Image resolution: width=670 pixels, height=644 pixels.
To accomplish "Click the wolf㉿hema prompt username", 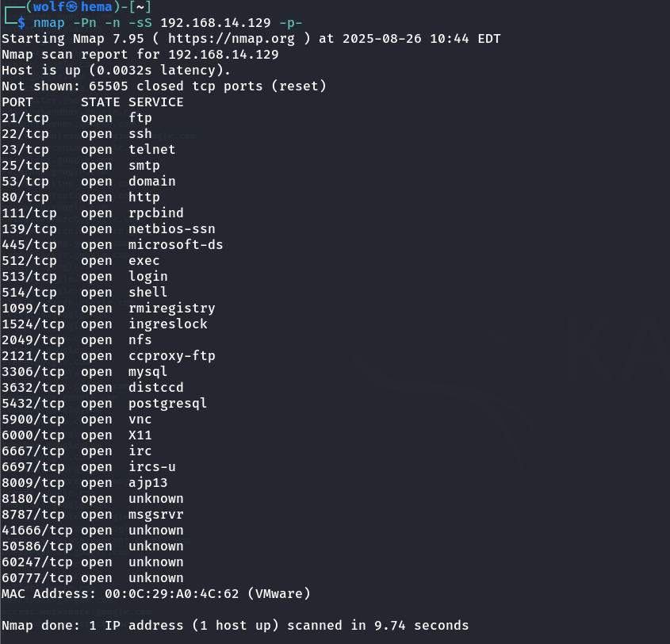I will point(73,6).
